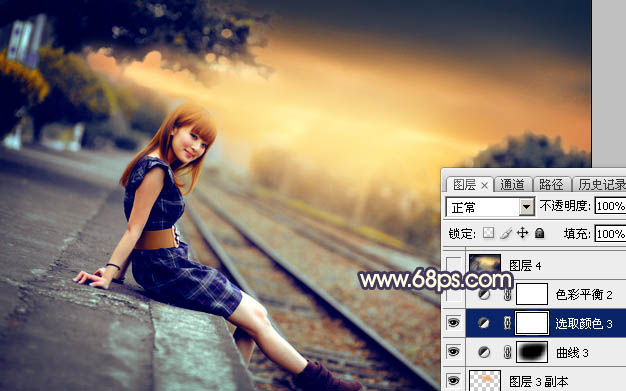Select the 选取颜色 3 layer mask thumbnail
This screenshot has width=626, height=391.
(x=532, y=323)
